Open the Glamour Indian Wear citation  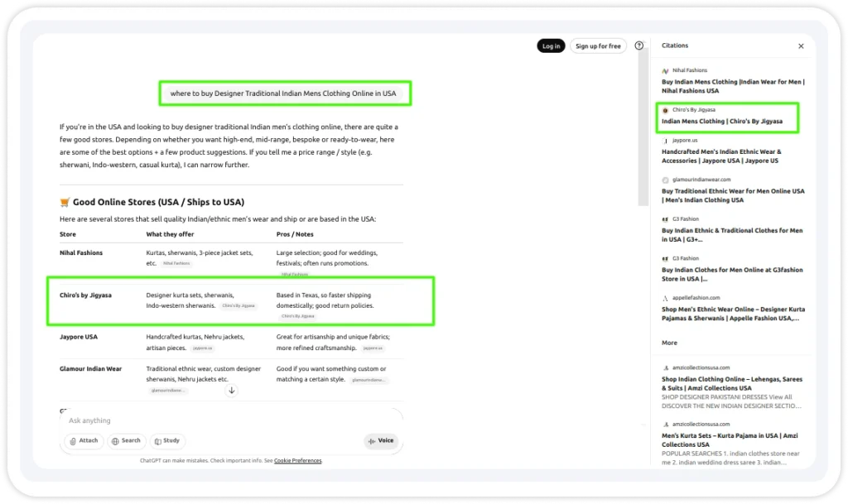click(733, 195)
